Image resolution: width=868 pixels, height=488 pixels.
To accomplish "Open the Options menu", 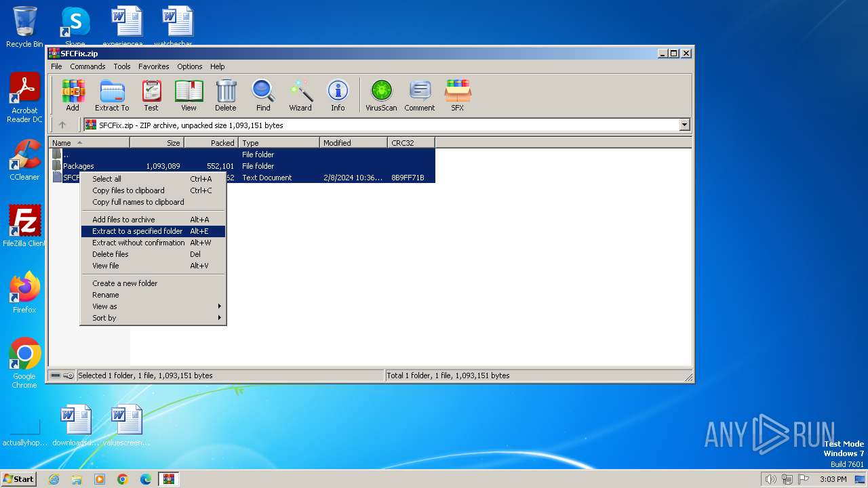I will point(190,66).
